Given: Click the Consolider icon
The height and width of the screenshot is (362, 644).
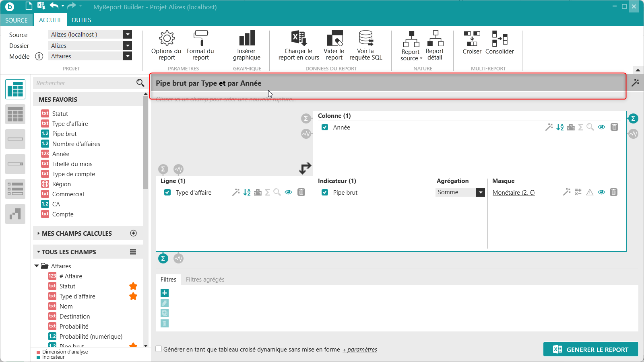Looking at the screenshot, I should point(500,39).
